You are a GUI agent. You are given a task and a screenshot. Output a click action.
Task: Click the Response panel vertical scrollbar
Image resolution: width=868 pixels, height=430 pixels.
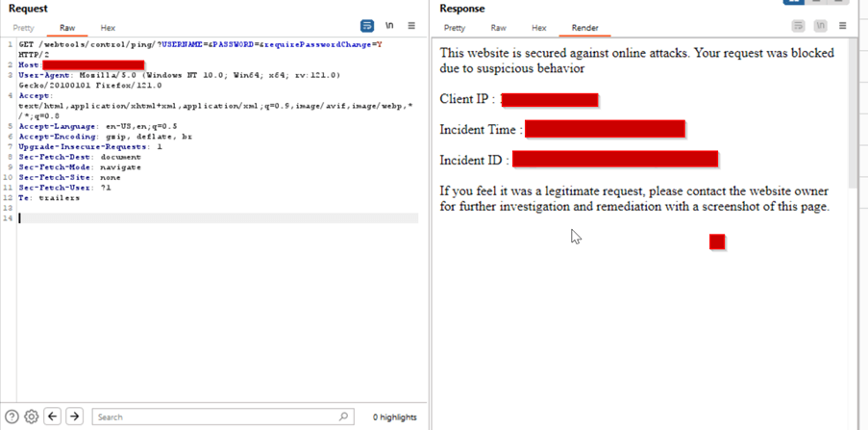(853, 114)
